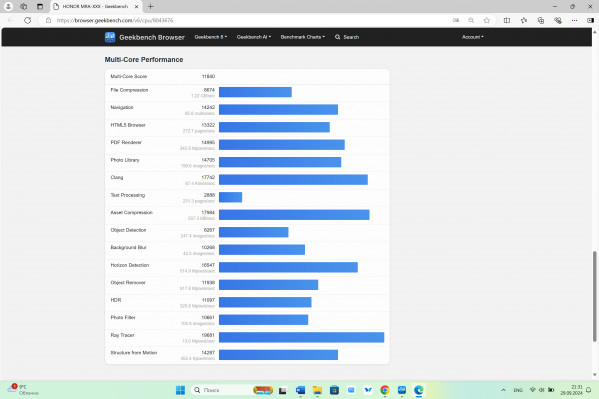
Task: Launch Google Chrome from the taskbar
Action: tap(385, 390)
